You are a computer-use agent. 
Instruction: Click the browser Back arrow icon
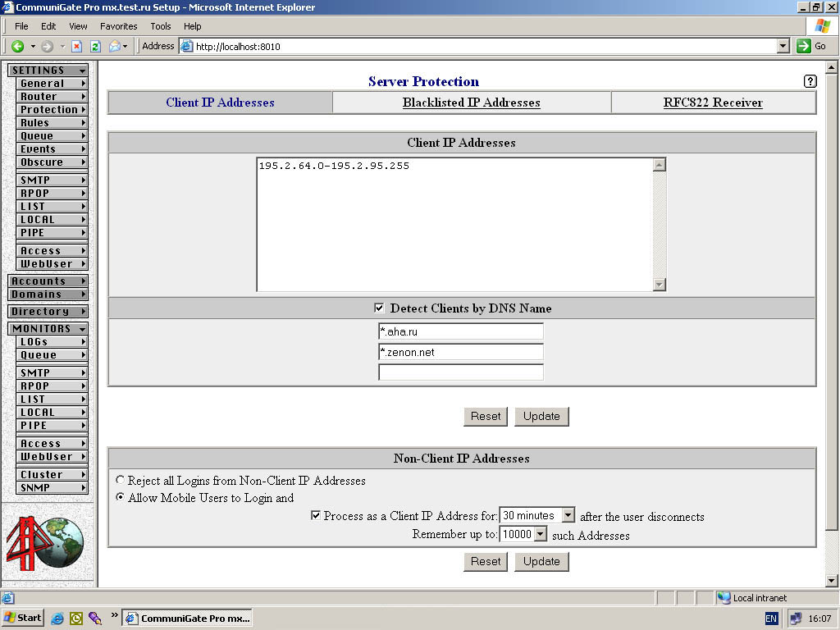tap(18, 47)
